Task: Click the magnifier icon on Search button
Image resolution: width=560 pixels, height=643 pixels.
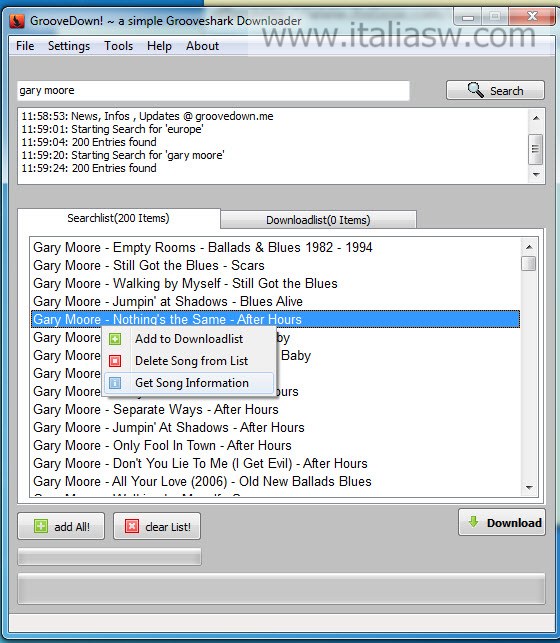Action: 476,90
